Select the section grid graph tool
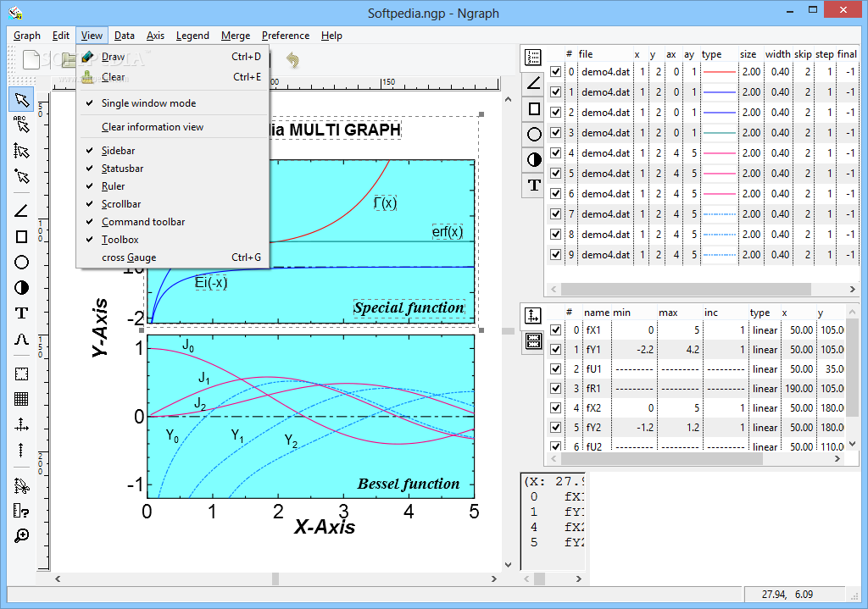This screenshot has width=868, height=609. point(21,399)
